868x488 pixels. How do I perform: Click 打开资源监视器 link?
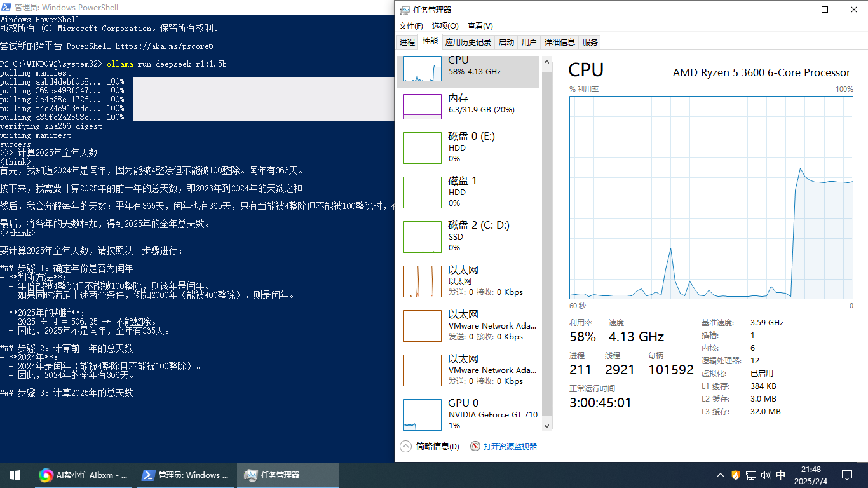click(x=510, y=447)
